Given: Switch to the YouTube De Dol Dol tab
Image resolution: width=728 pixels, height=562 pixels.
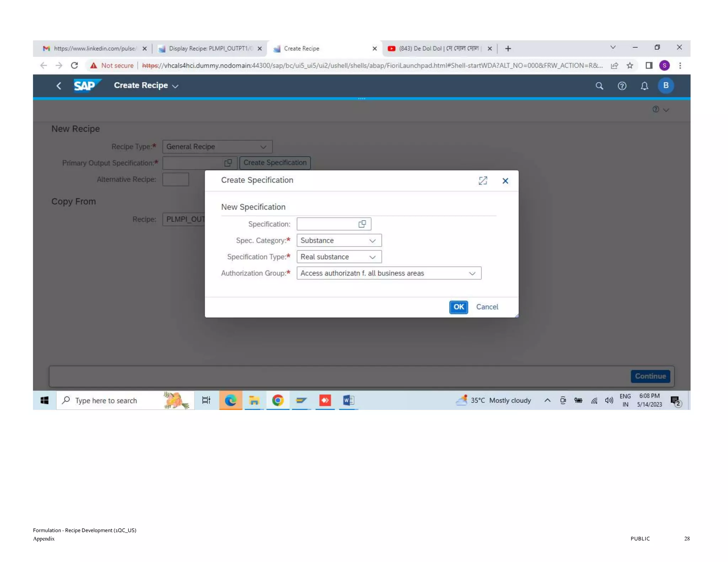Looking at the screenshot, I should click(438, 48).
